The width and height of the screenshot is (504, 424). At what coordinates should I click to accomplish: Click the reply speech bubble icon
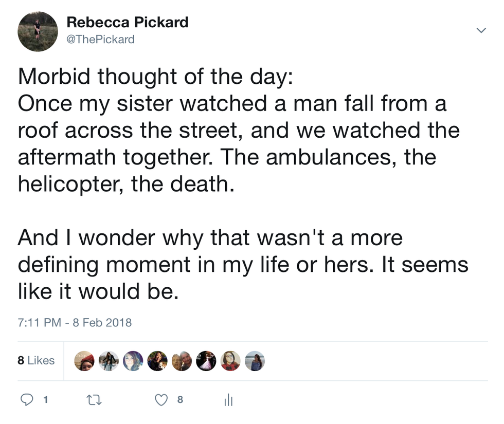25,399
